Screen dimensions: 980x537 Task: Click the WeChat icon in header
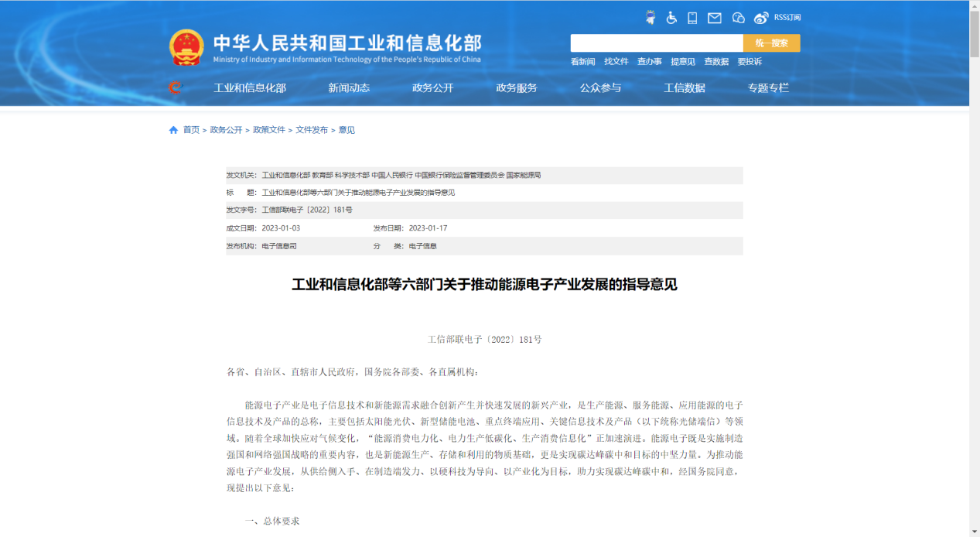coord(738,18)
